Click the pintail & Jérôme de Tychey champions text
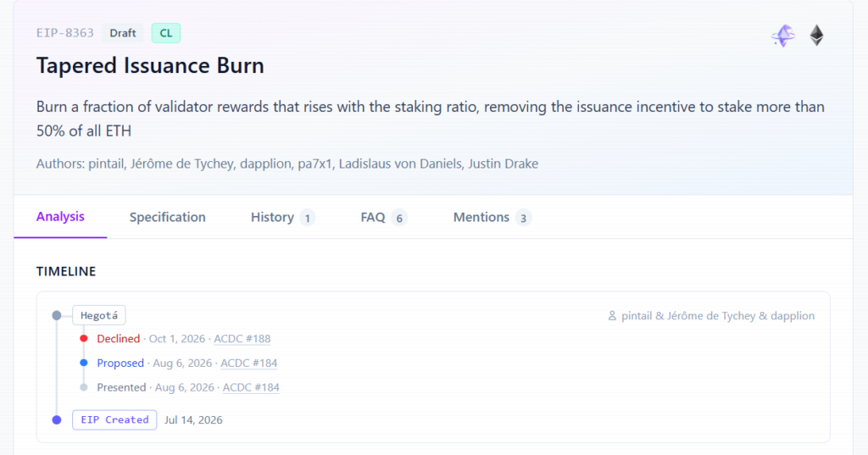The image size is (868, 455). 718,315
